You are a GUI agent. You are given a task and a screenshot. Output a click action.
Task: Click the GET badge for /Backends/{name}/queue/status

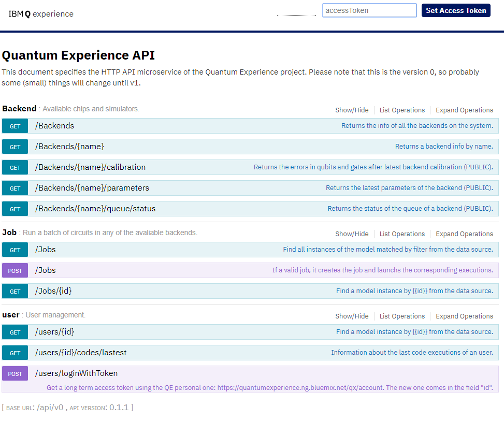coord(15,209)
